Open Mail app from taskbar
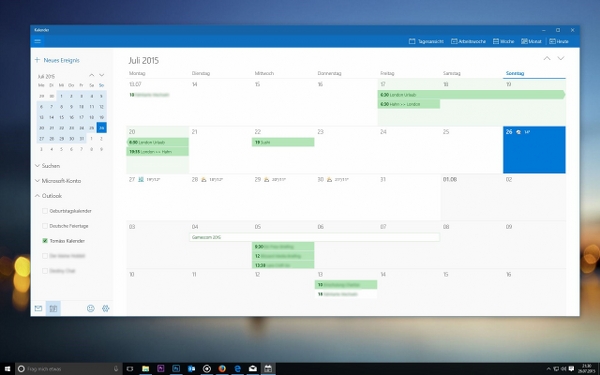This screenshot has height=375, width=600. click(x=253, y=369)
